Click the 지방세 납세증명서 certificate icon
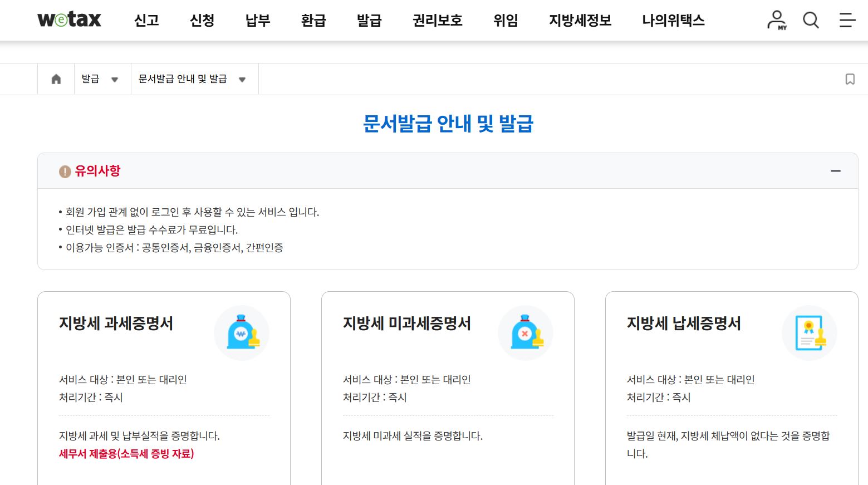Viewport: 868px width, 485px height. tap(809, 332)
